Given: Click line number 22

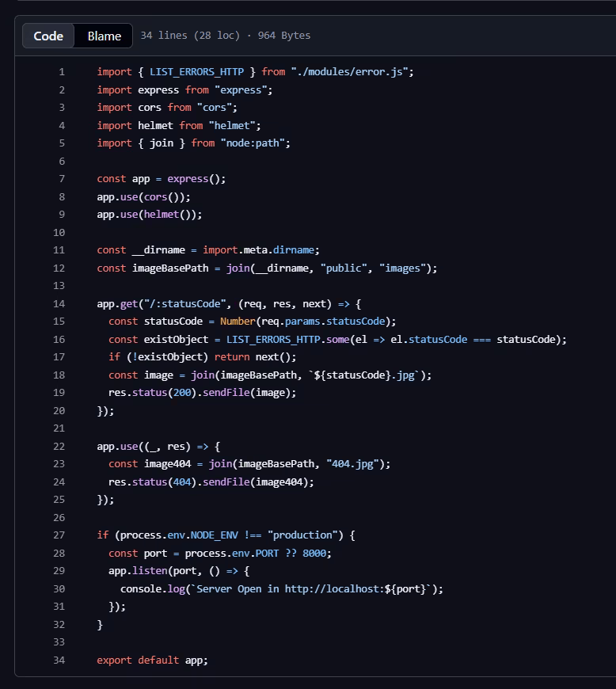Looking at the screenshot, I should tap(59, 446).
